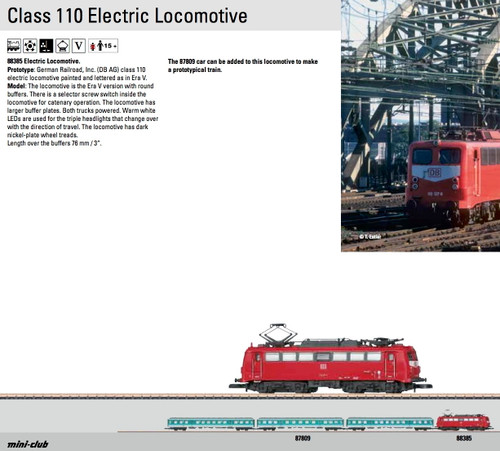This screenshot has height=451, width=500.
Task: Click the middle teal coach above 87809
Action: point(300,423)
